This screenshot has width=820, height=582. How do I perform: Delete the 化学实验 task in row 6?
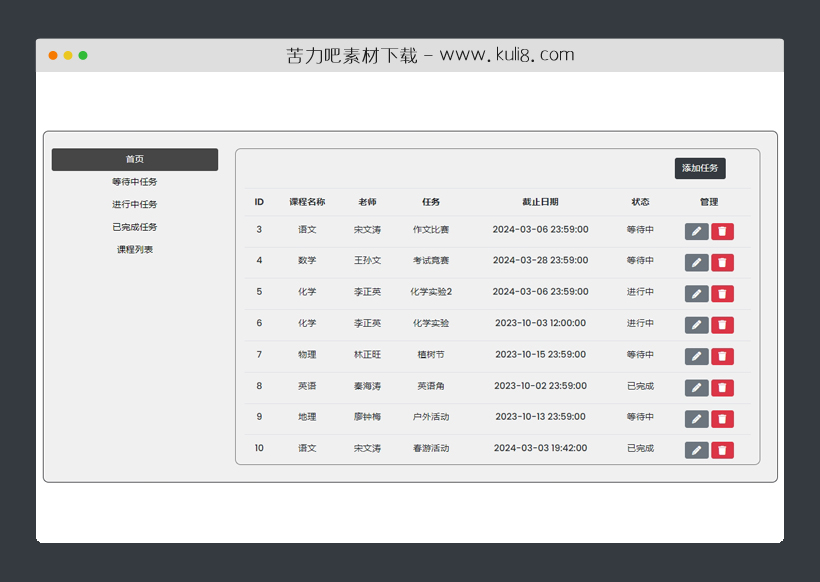pyautogui.click(x=722, y=324)
